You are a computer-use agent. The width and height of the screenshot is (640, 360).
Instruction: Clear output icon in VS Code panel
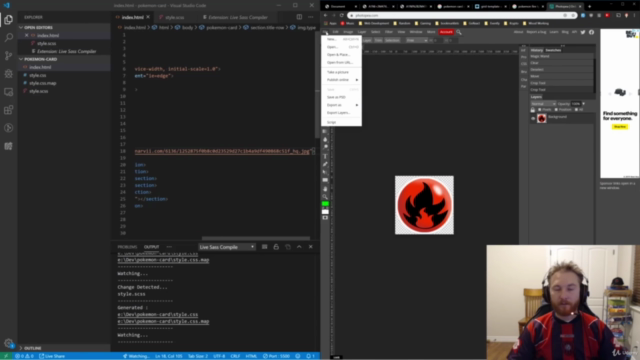pyautogui.click(x=264, y=247)
